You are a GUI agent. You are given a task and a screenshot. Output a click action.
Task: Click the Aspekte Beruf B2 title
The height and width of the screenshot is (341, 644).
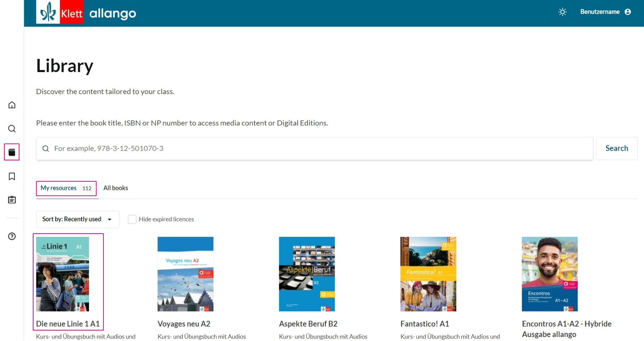[x=308, y=324]
